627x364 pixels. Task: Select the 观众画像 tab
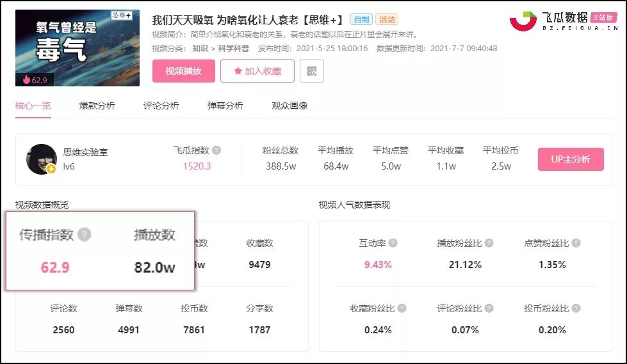click(x=289, y=106)
